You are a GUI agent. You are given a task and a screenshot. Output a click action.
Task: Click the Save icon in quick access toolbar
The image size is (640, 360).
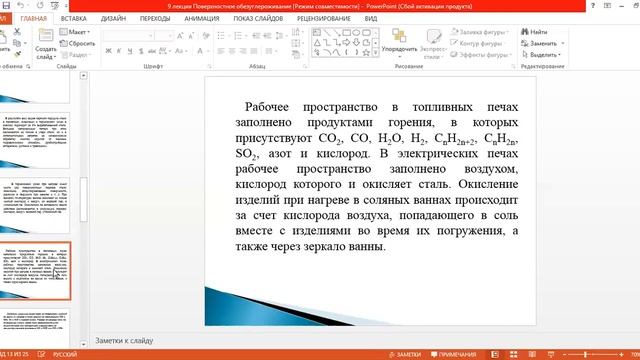(x=6, y=6)
